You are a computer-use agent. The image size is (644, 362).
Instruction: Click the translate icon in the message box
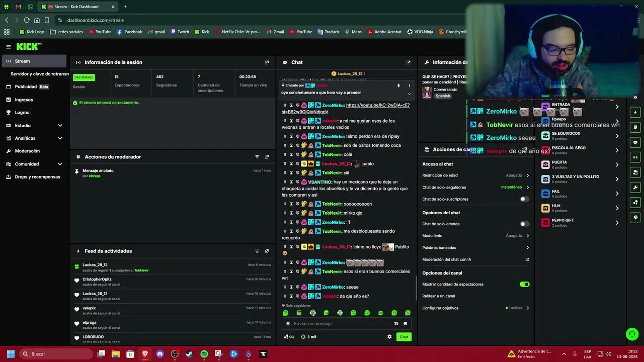pos(396,324)
